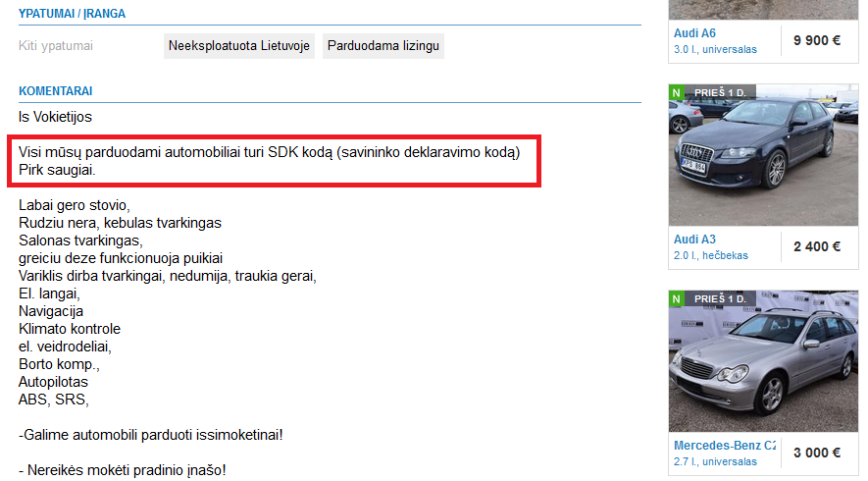Click the silver Mercedes-Benz photo thumbnail
Screen dimensions: 868x481
(x=763, y=361)
